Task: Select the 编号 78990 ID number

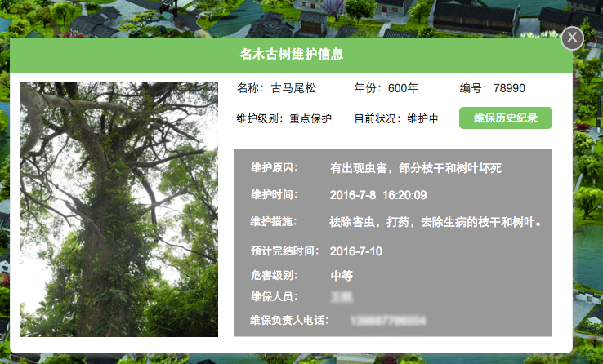Action: [509, 88]
